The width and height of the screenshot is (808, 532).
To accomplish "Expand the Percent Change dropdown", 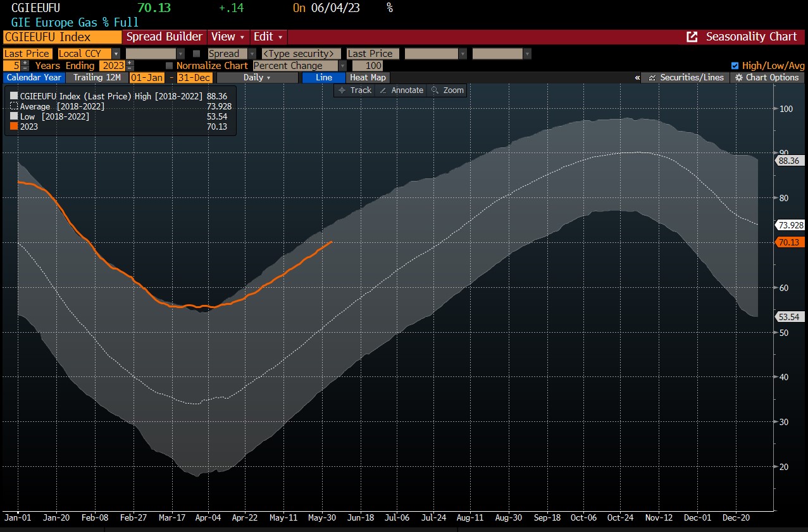I will coord(342,66).
